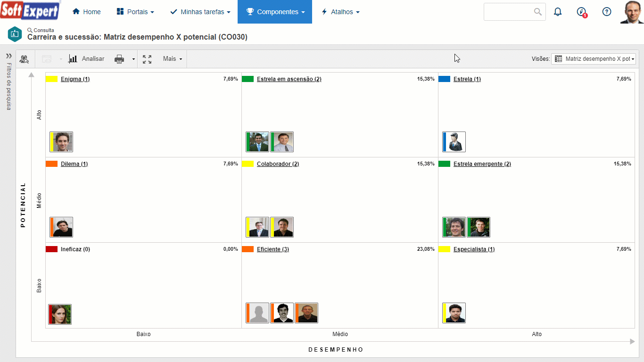Open the compass icon with red badge
The height and width of the screenshot is (362, 644).
(x=582, y=12)
